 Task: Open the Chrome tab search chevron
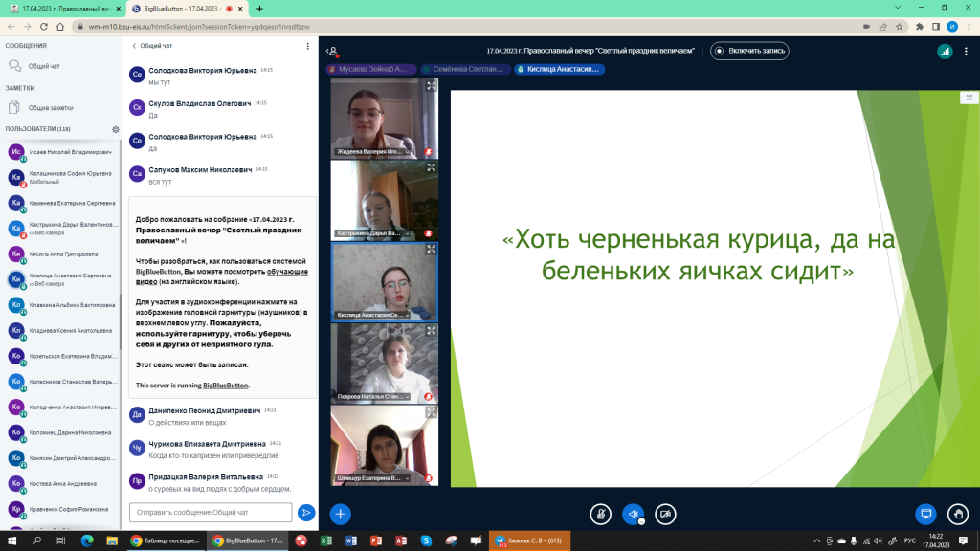pyautogui.click(x=898, y=8)
